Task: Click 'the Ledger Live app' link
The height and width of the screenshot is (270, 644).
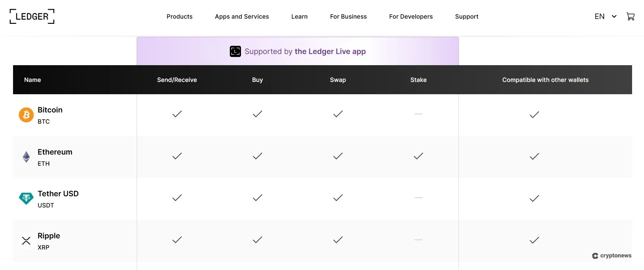Action: [x=330, y=51]
